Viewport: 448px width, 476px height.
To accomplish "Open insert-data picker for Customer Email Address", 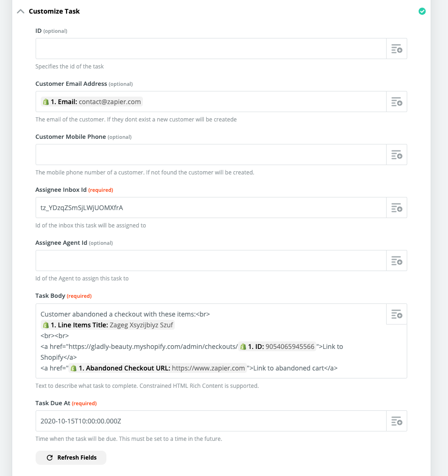I will 396,102.
